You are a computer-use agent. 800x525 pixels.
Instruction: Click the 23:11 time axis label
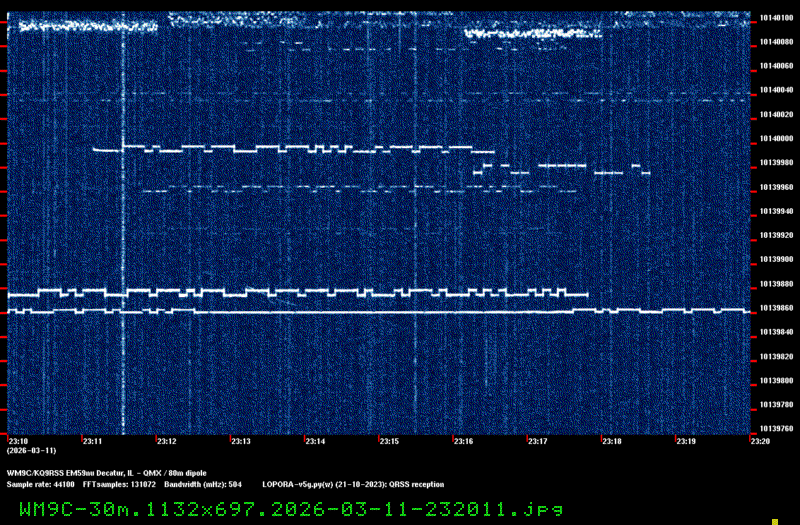92,441
